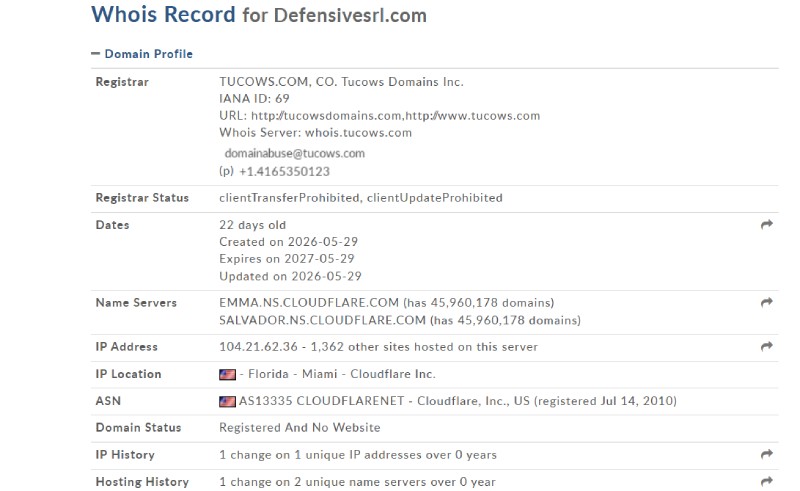
Task: Click the tucowsdomains.com URL line
Action: (380, 116)
